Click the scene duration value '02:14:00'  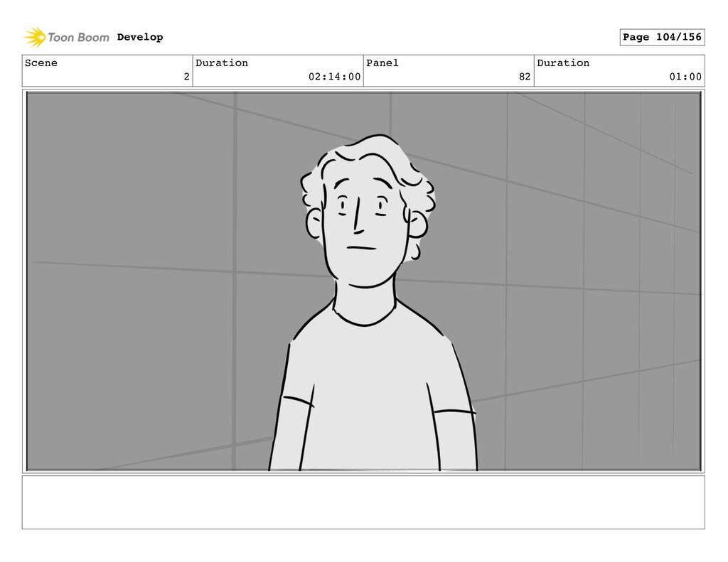click(x=334, y=77)
